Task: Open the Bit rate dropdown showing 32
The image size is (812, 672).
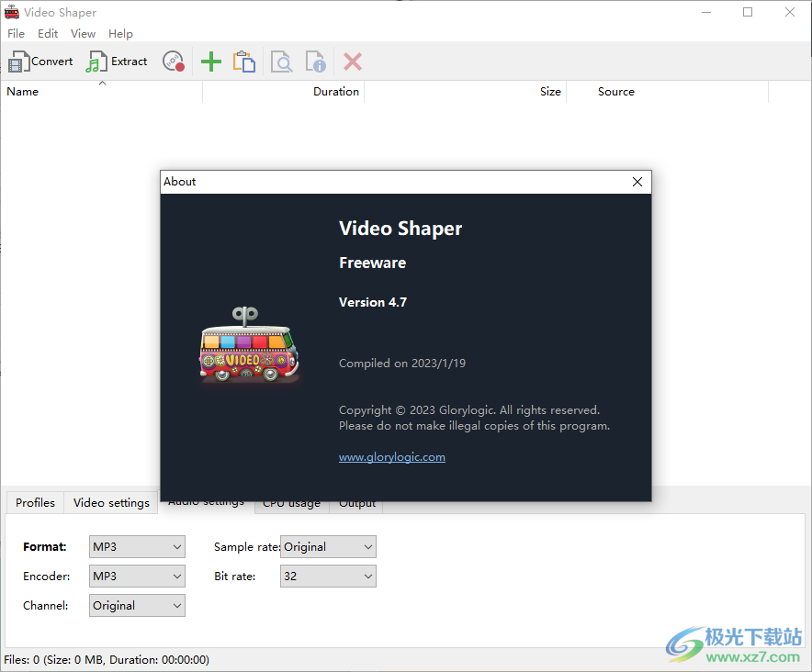Action: tap(328, 577)
